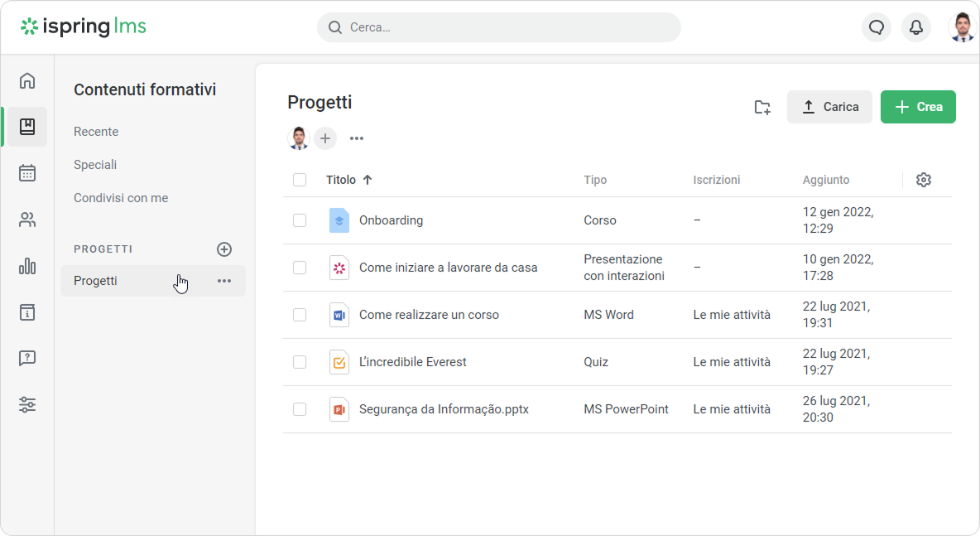This screenshot has width=980, height=536.
Task: Click the notifications bell icon
Action: (x=916, y=27)
